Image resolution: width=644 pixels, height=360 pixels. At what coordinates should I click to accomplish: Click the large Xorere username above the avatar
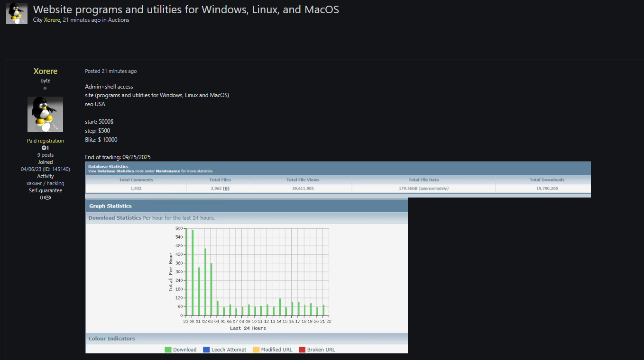click(46, 71)
